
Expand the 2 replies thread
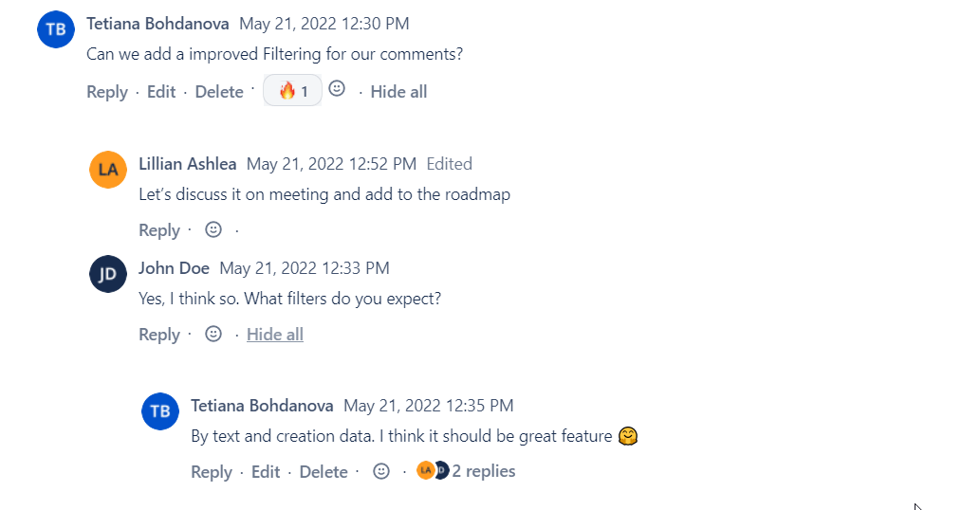483,471
